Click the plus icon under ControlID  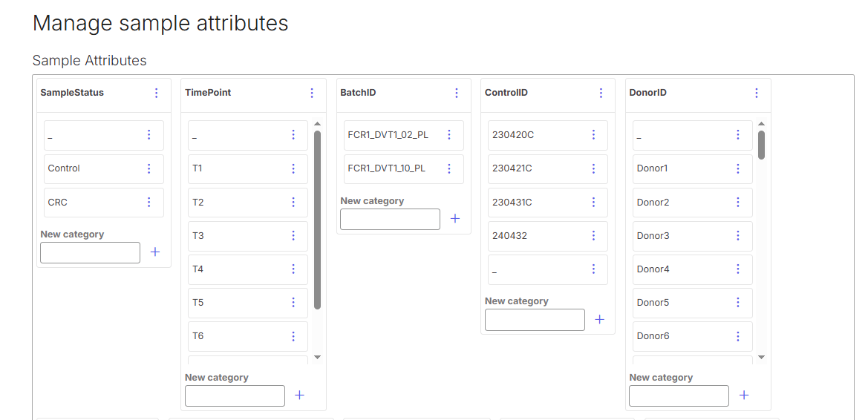(x=599, y=319)
